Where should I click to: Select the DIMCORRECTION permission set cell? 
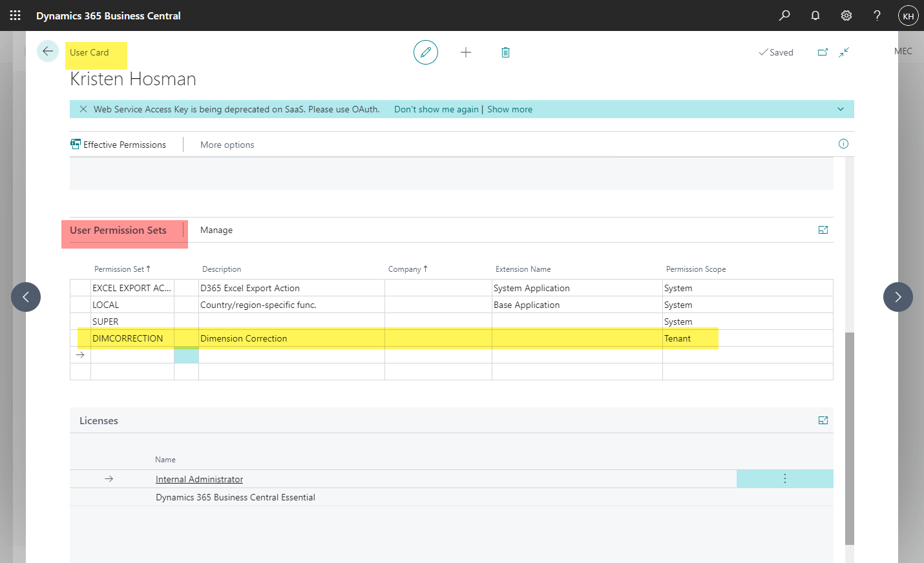click(132, 338)
